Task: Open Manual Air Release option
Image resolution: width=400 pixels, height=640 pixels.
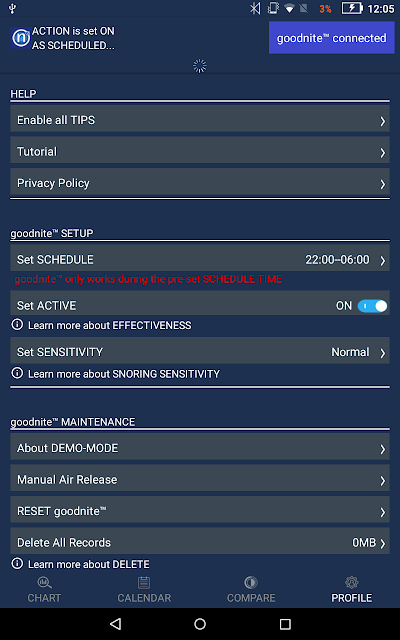Action: tap(200, 479)
